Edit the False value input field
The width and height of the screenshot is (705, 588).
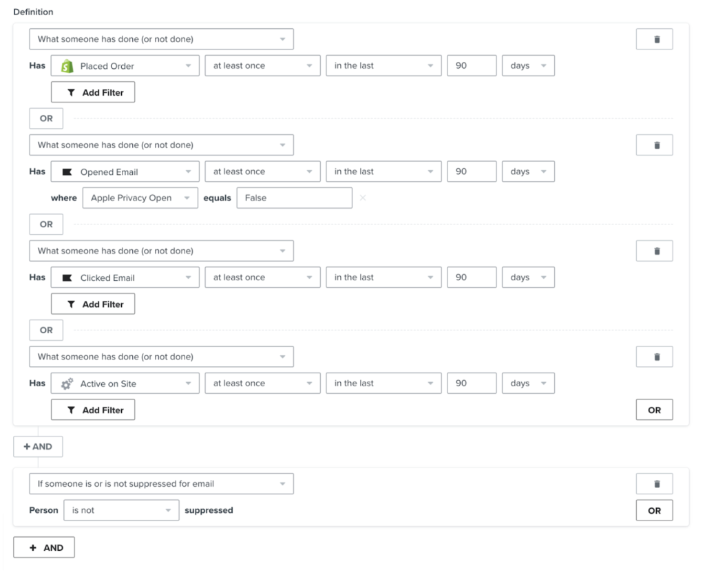click(x=295, y=198)
